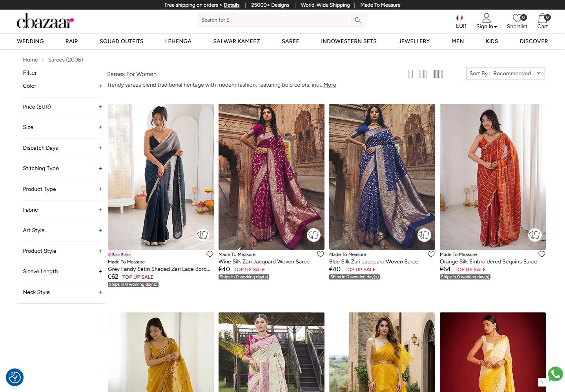Switch to three-column grid view

coord(423,74)
